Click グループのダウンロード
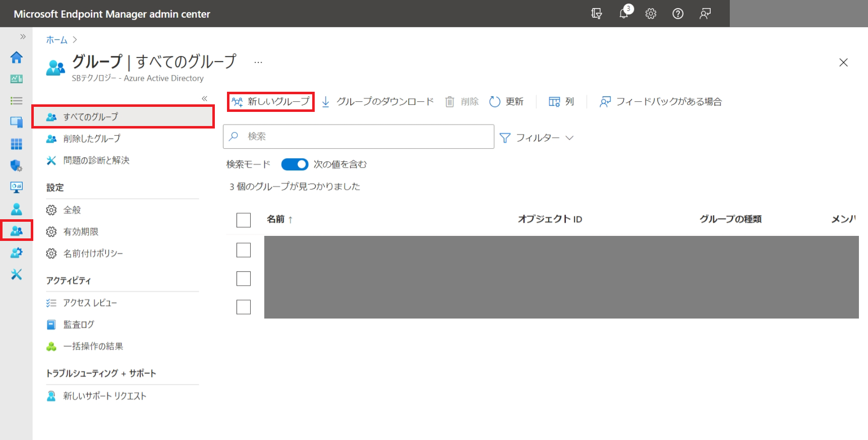The height and width of the screenshot is (440, 868). pyautogui.click(x=377, y=102)
